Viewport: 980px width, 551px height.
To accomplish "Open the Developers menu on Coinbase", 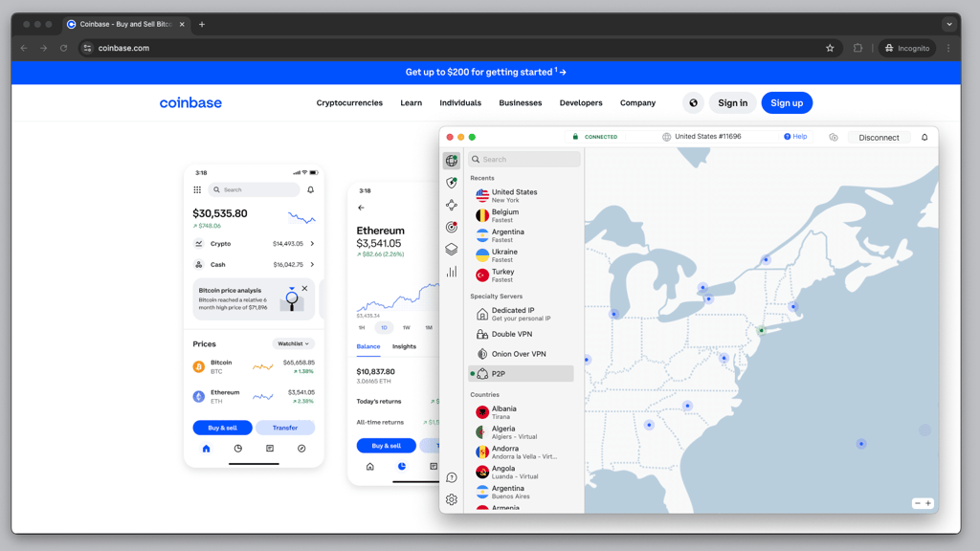I will 581,103.
